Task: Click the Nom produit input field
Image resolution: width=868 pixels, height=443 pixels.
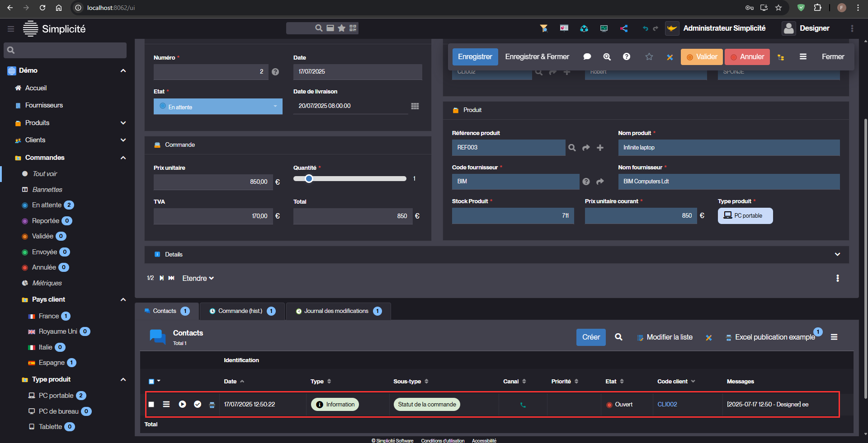Action: [x=728, y=148]
